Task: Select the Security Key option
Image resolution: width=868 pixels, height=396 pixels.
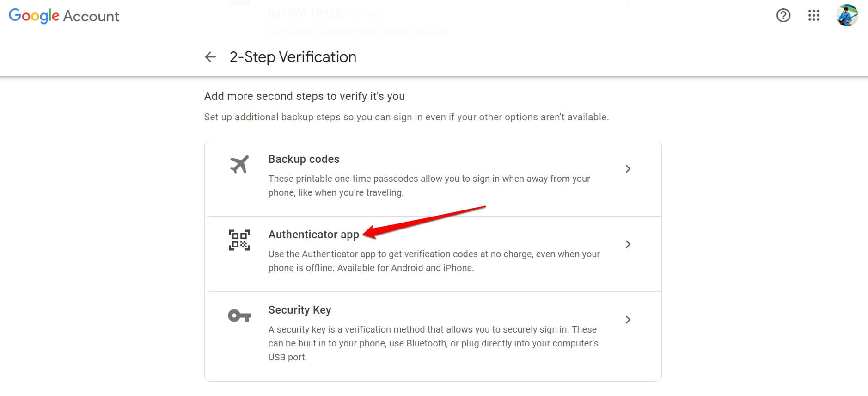Action: (300, 310)
